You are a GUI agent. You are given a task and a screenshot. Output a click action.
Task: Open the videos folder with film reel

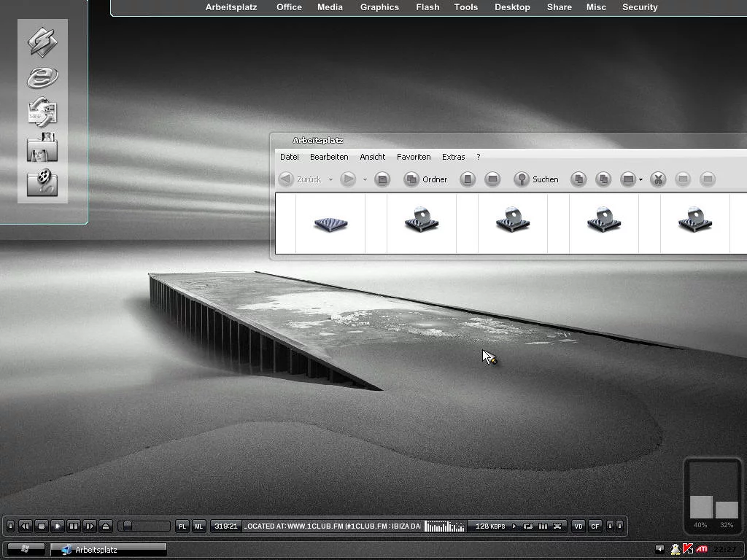point(42,182)
